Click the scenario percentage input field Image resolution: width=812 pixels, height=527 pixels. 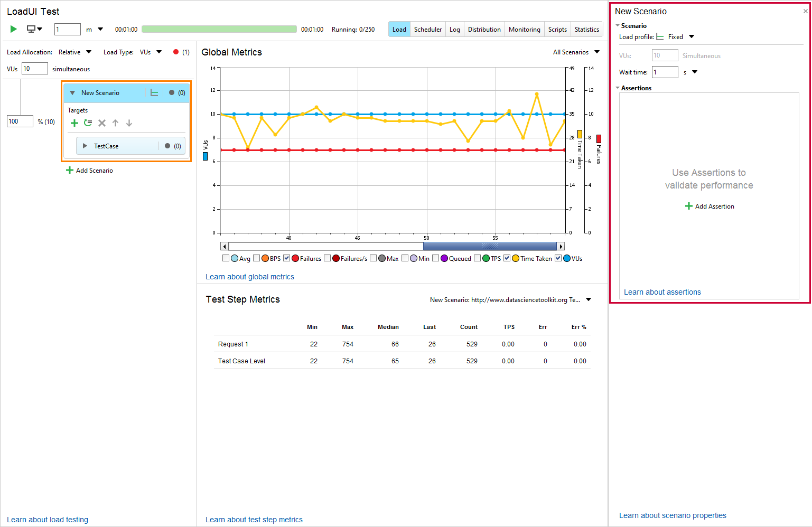[x=20, y=121]
